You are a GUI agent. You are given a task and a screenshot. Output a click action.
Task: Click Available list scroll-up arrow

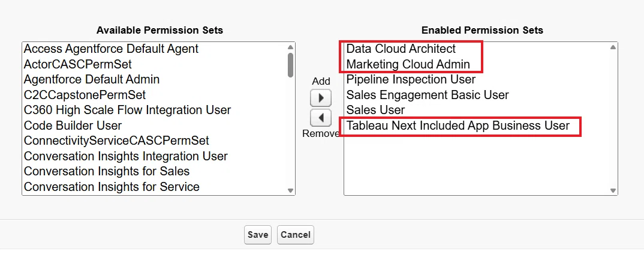[x=290, y=47]
